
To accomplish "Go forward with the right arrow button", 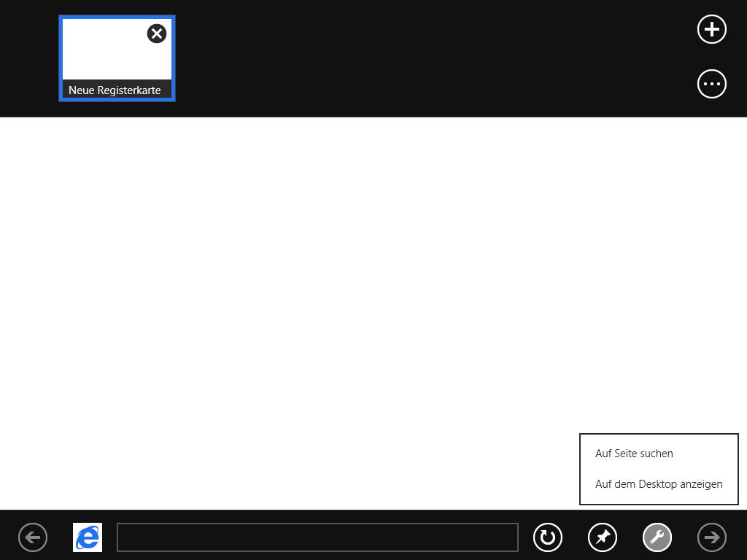I will point(711,537).
